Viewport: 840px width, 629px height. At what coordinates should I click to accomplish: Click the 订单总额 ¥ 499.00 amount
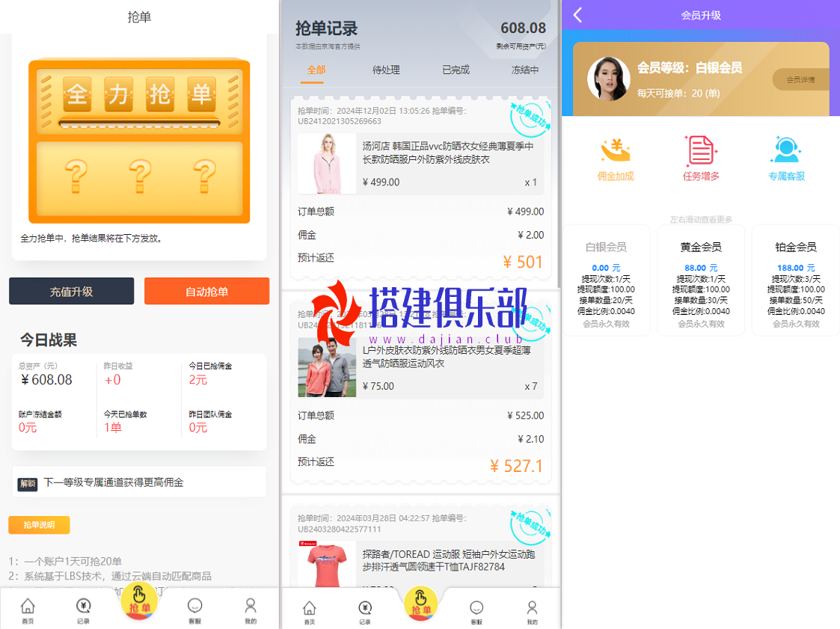[x=525, y=212]
